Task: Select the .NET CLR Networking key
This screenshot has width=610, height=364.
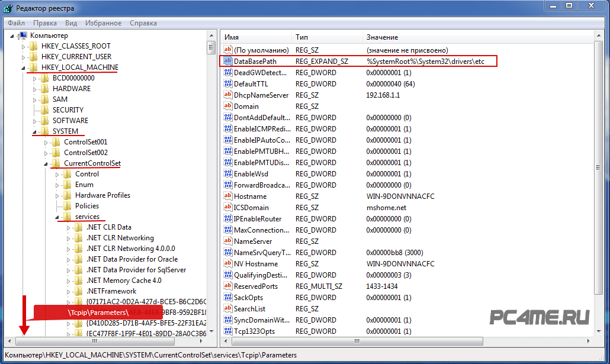Action: tap(120, 238)
